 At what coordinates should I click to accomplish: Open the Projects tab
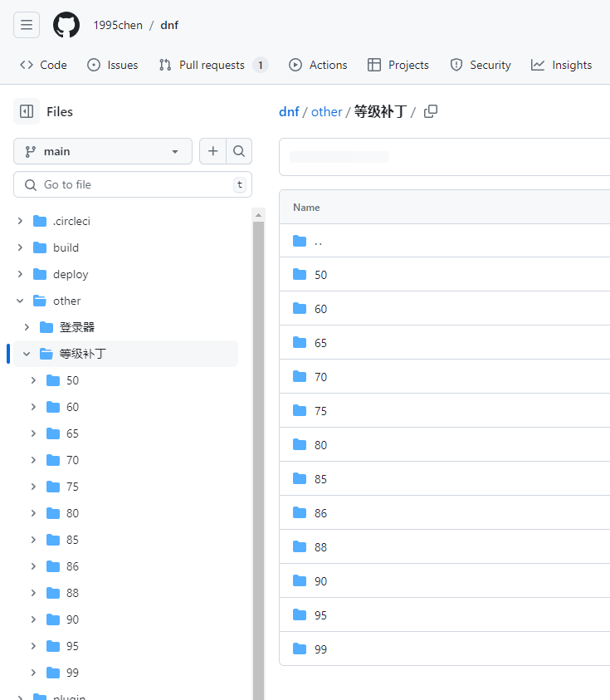pos(398,65)
